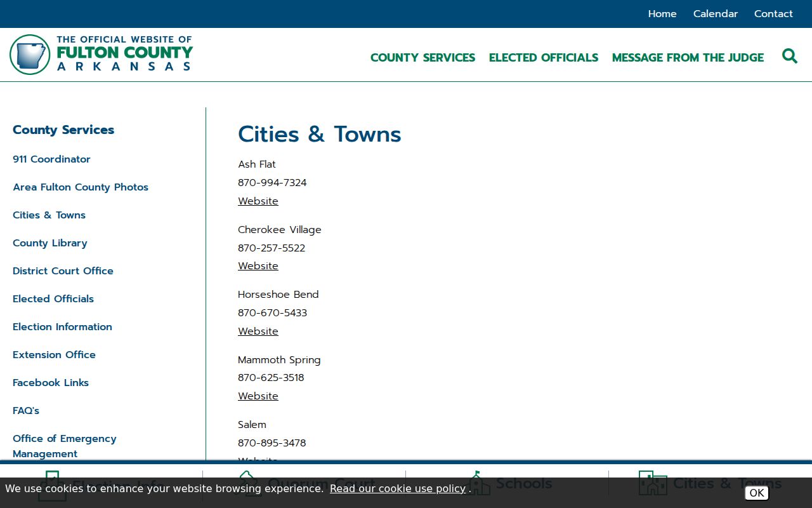Open the Home link in top bar
Viewport: 812px width, 508px height.
point(662,14)
